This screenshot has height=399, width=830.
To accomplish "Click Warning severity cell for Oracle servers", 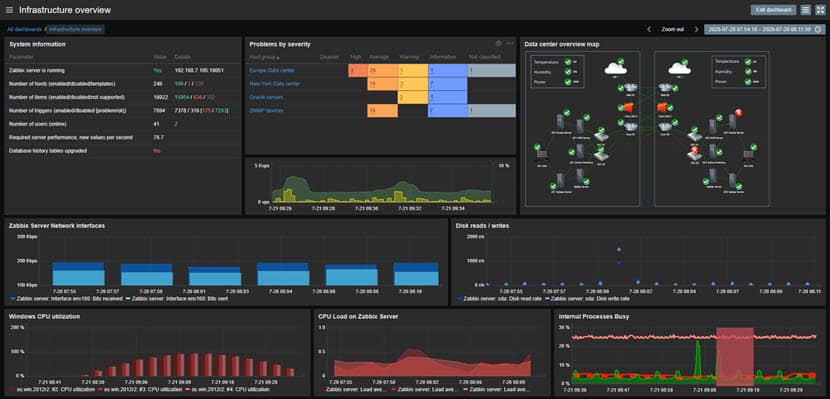I will point(412,97).
